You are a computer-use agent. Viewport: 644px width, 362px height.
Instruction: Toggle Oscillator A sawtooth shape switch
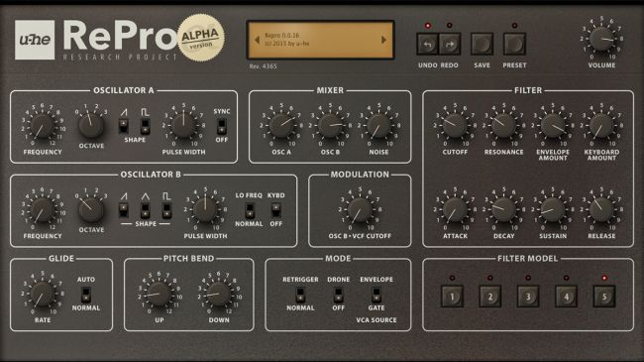tap(124, 126)
